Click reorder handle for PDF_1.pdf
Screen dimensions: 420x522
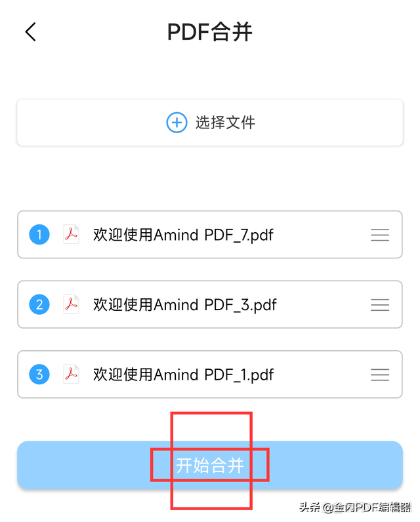[380, 374]
